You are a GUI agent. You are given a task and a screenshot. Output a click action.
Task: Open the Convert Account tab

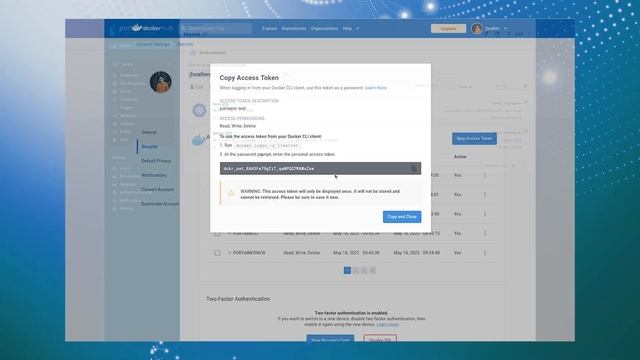158,189
